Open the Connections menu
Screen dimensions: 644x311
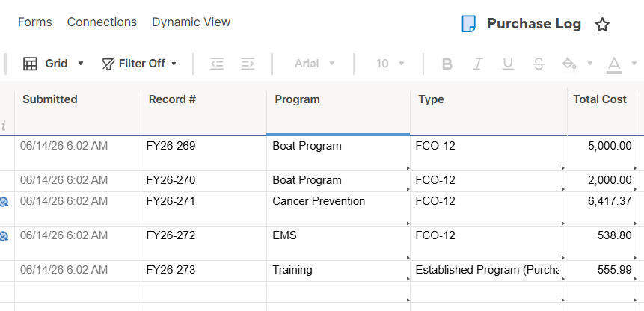coord(102,22)
